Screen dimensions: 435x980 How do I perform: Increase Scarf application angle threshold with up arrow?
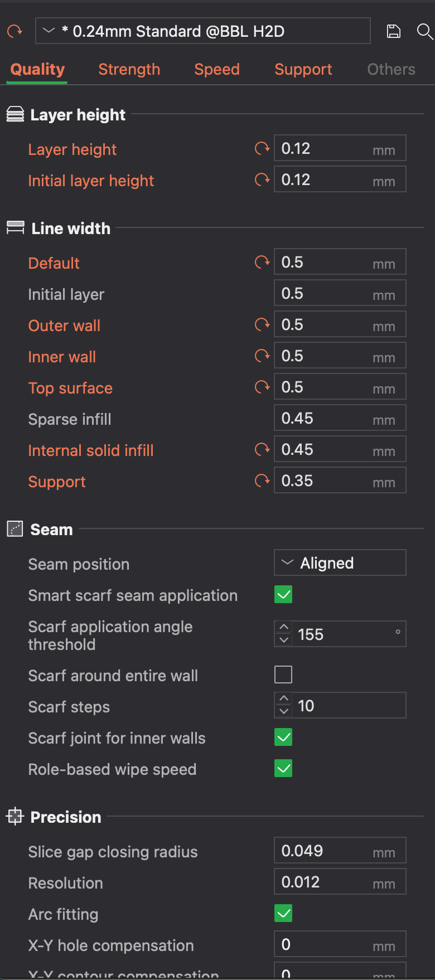pos(284,628)
